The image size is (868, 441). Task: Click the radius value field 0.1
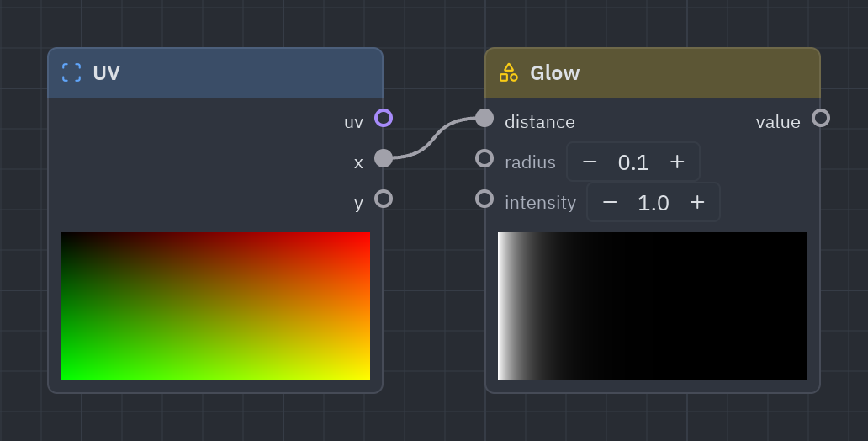pos(633,162)
